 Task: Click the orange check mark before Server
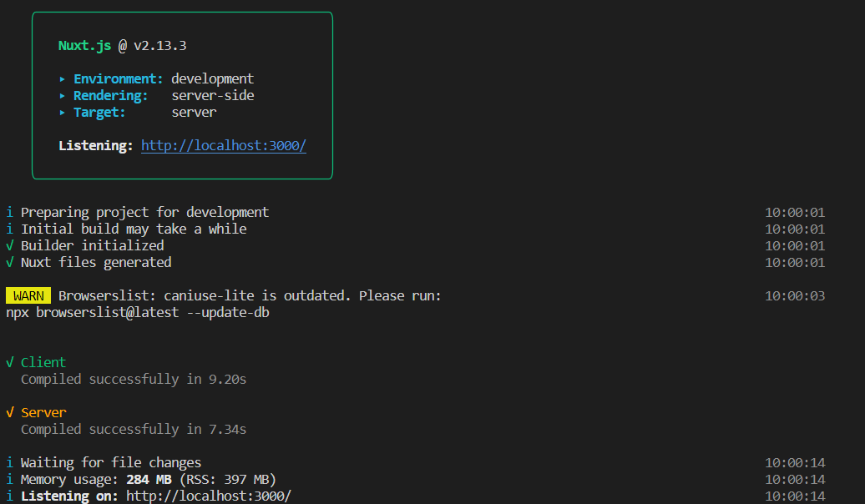click(9, 412)
